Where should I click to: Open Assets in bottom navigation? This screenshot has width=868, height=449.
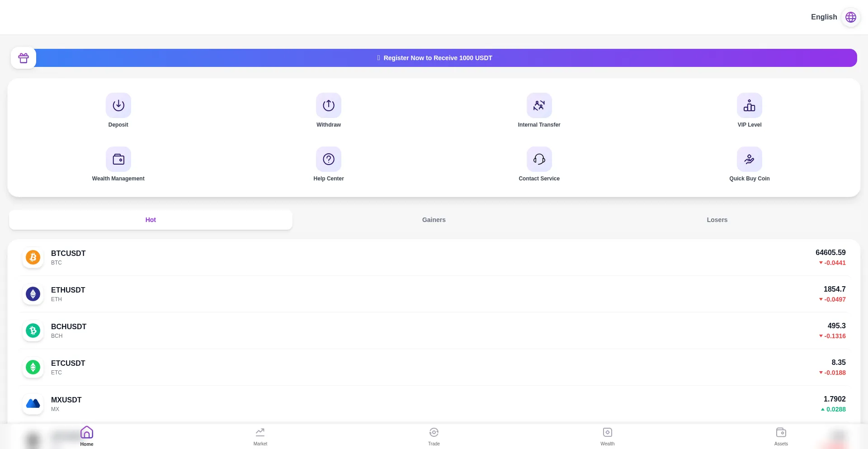(781, 436)
